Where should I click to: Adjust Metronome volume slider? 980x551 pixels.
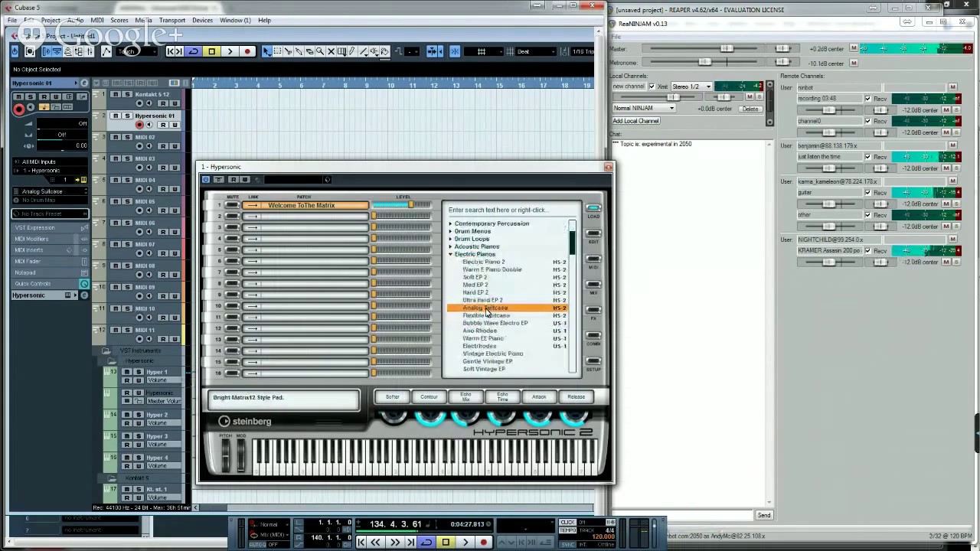tap(704, 62)
